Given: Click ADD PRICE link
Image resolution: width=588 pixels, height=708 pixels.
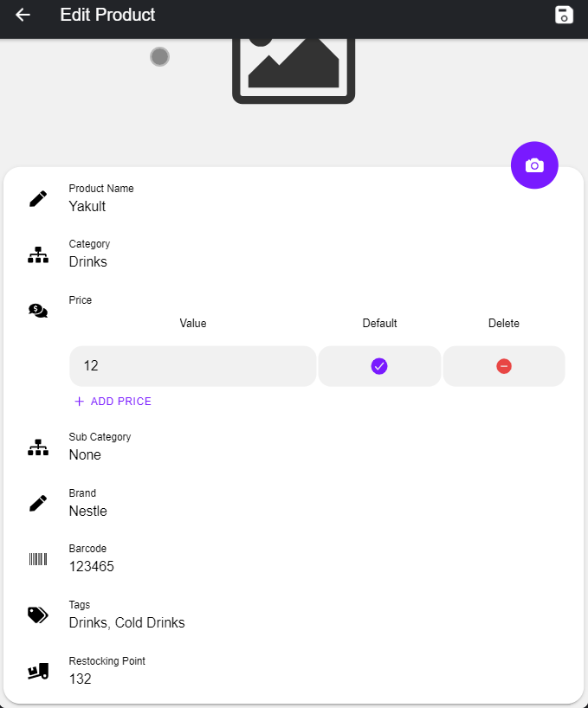Looking at the screenshot, I should (x=113, y=402).
